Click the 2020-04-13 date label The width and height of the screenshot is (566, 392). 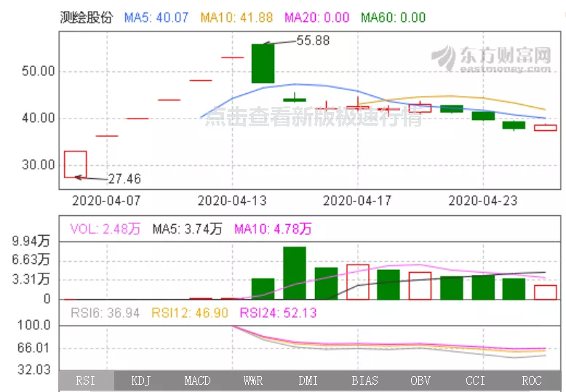(x=232, y=201)
